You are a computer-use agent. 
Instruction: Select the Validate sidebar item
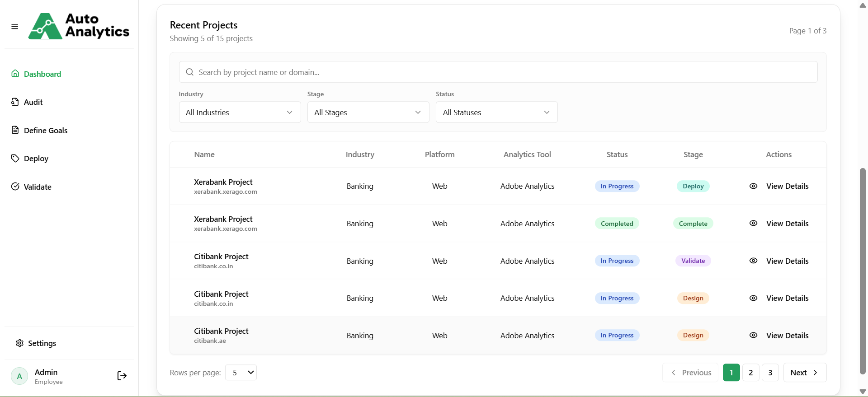point(38,187)
